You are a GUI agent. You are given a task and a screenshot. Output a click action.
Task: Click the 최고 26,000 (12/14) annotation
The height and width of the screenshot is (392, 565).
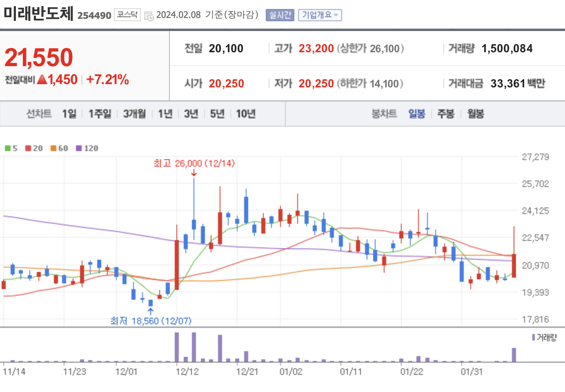tap(194, 163)
